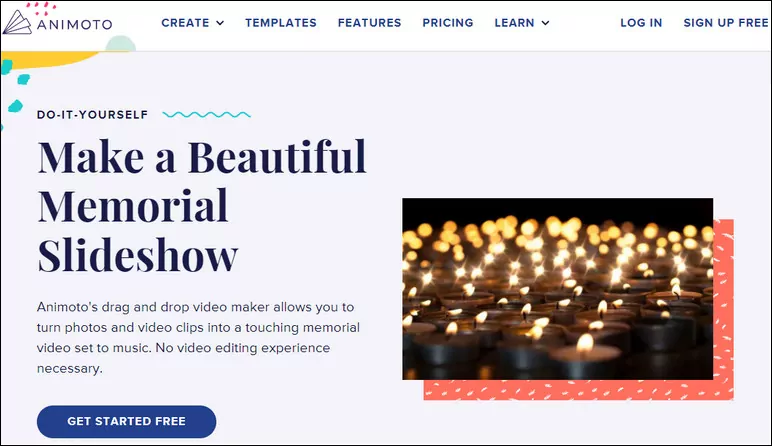Open the Create dropdown menu
The height and width of the screenshot is (446, 772).
(193, 23)
